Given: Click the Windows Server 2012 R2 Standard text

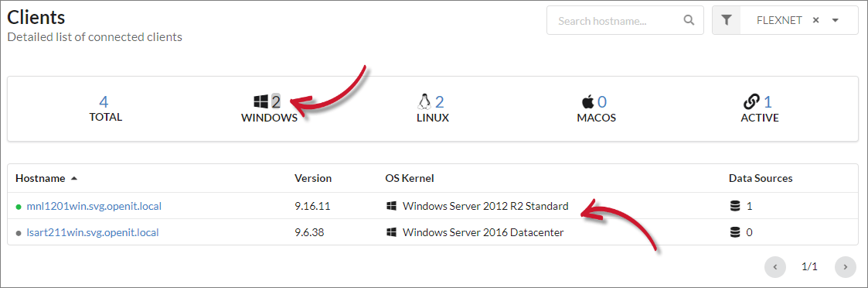Looking at the screenshot, I should point(485,207).
